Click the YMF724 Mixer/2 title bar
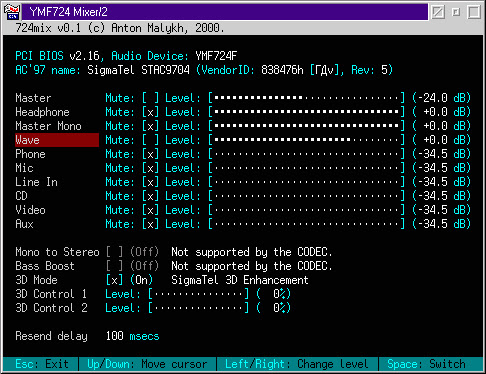486x374 pixels. coord(225,12)
